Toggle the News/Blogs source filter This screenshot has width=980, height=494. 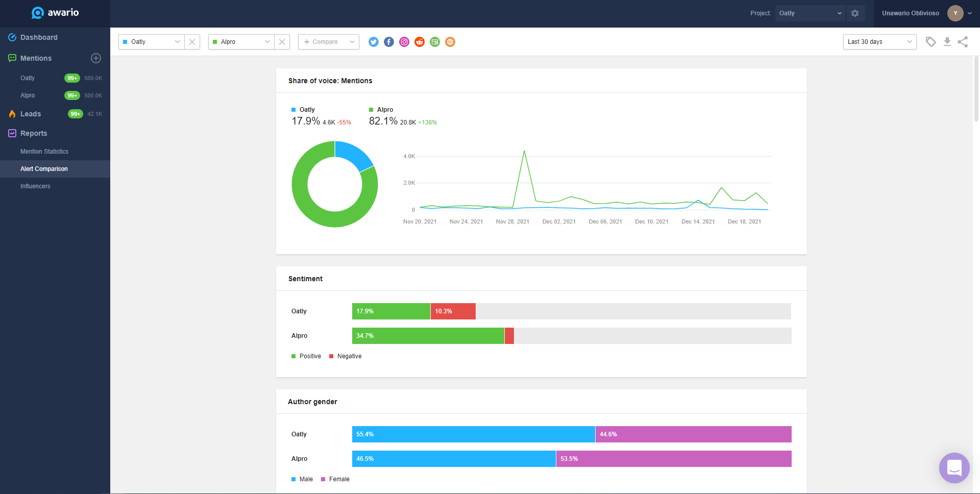[x=435, y=42]
